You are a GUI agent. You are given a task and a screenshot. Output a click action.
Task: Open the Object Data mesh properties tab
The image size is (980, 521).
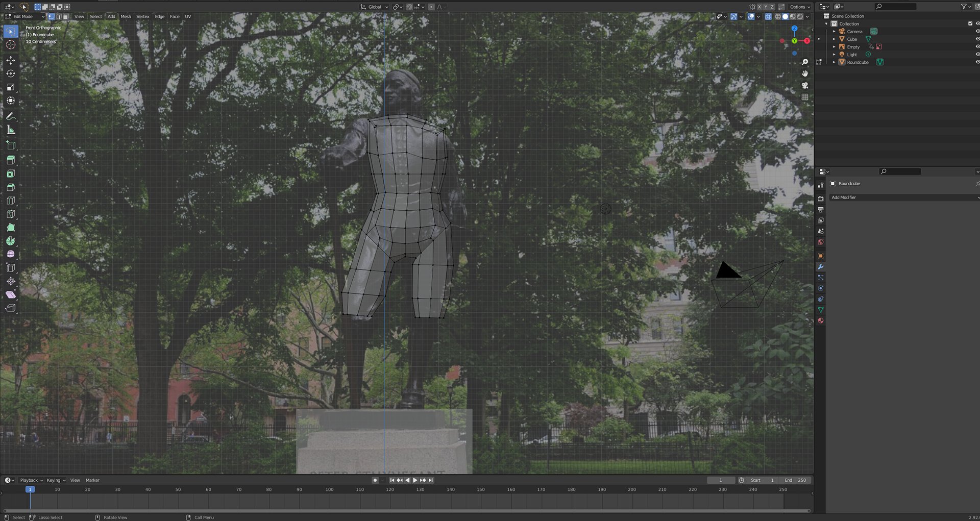point(821,310)
